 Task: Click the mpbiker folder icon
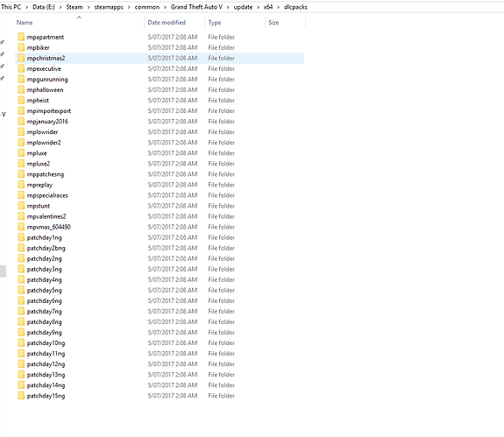[21, 47]
